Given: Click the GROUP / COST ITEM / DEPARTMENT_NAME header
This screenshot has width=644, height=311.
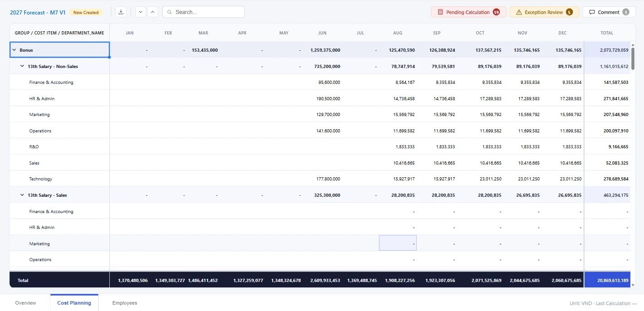Looking at the screenshot, I should [x=59, y=33].
